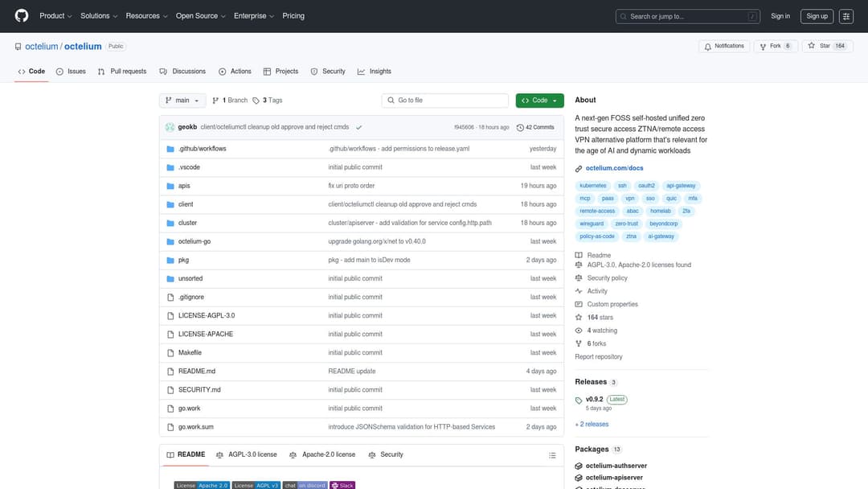The width and height of the screenshot is (868, 489).
Task: Click the file icon beside Makefile
Action: (170, 353)
